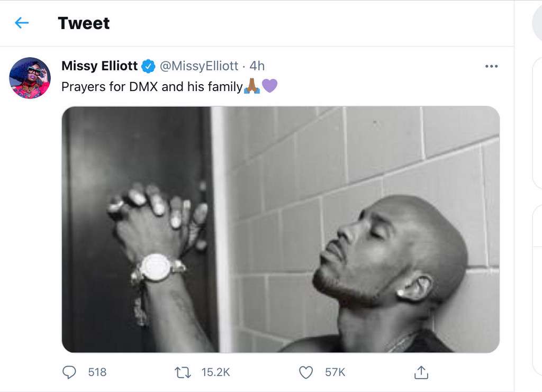Viewport: 542px width, 392px height.
Task: Open the share tweet icon
Action: (421, 372)
